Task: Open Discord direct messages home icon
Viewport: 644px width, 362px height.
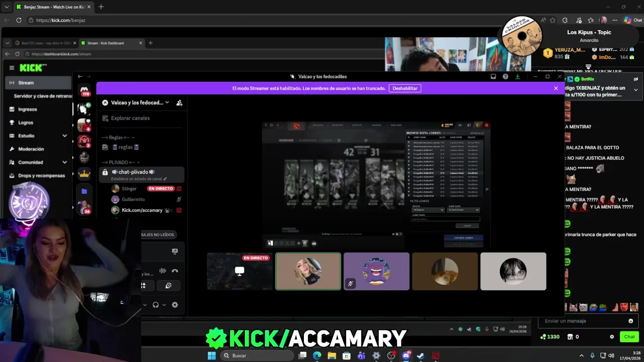Action: 85,90
